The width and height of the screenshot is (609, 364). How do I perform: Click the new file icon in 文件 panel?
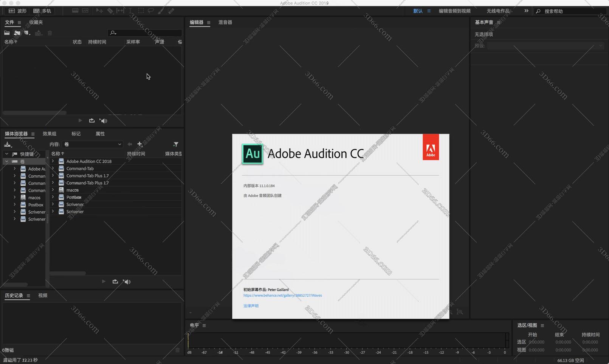click(x=27, y=33)
